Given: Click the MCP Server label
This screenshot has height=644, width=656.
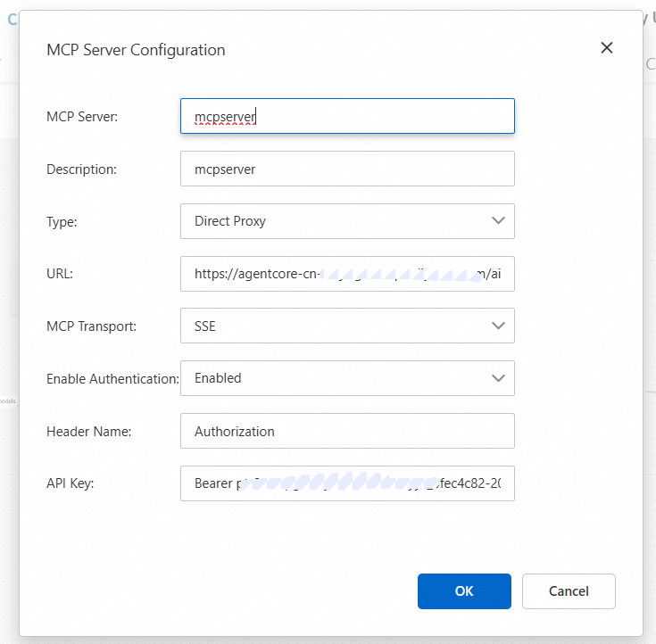Looking at the screenshot, I should pos(82,117).
